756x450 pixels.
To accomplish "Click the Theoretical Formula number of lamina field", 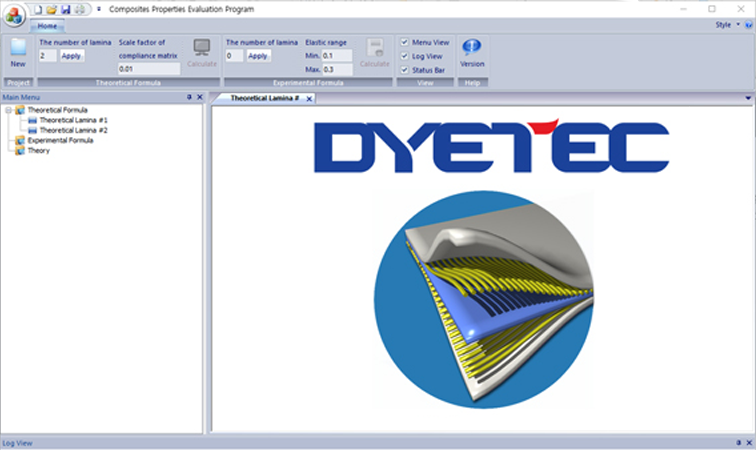I will pyautogui.click(x=48, y=56).
